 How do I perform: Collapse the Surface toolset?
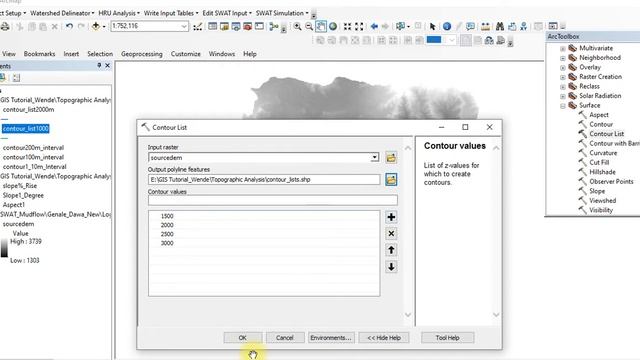[x=563, y=106]
